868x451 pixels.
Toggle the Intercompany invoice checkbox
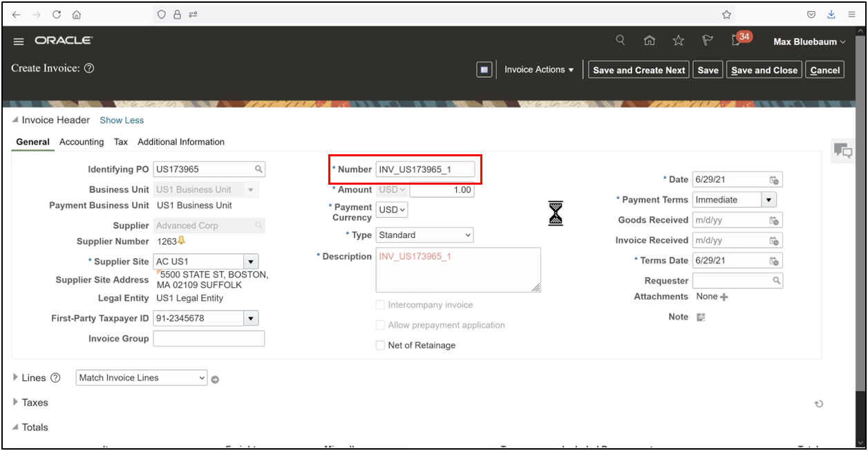pyautogui.click(x=380, y=304)
